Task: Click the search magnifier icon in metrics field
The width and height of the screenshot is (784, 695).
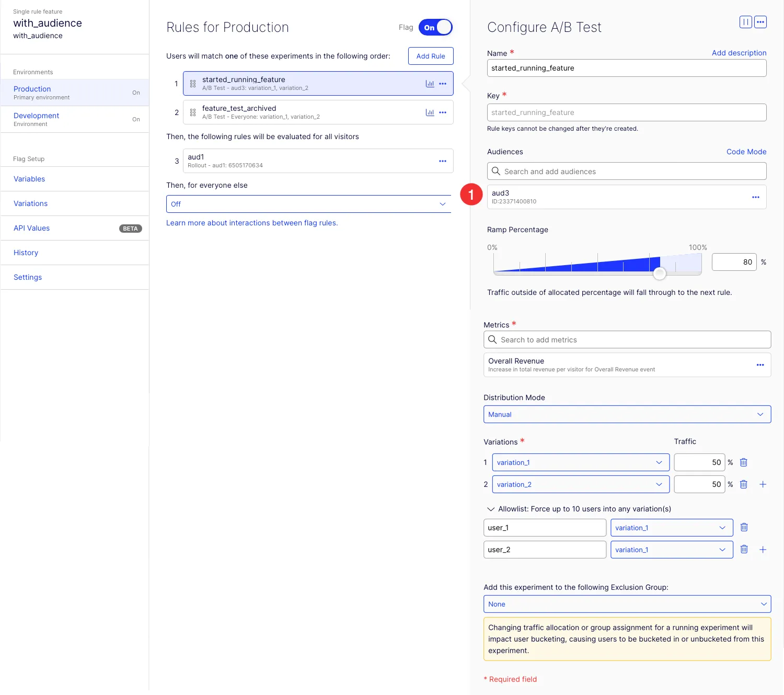Action: pos(492,339)
